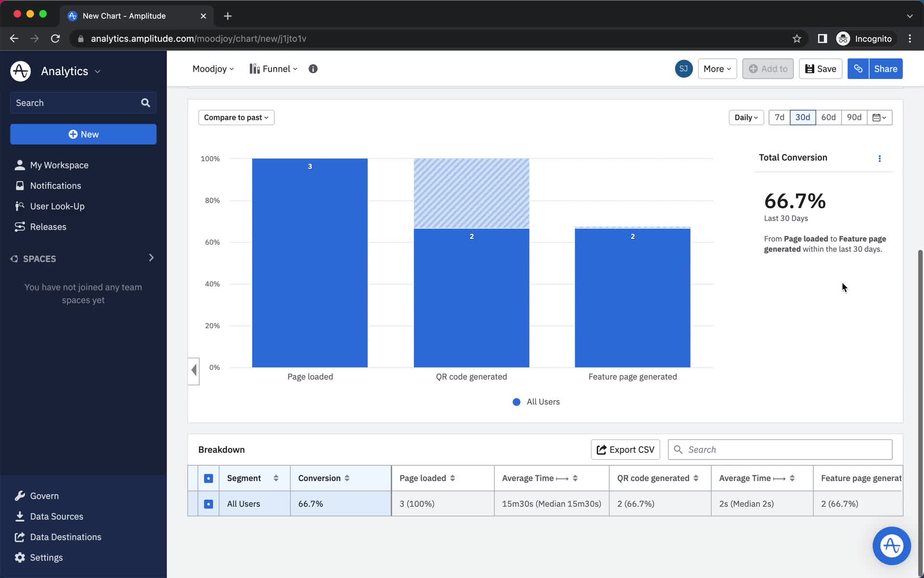Expand the Moodjoy project selector
924x578 pixels.
(x=213, y=68)
